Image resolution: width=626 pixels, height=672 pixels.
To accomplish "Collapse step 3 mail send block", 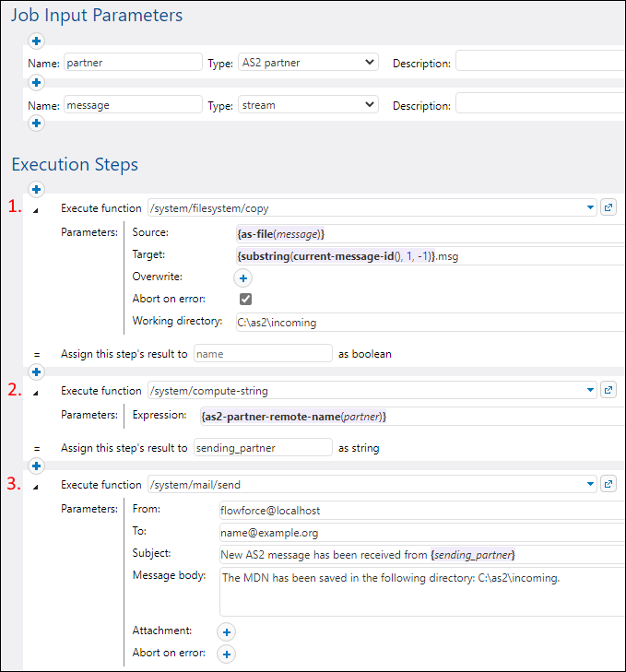I will [37, 485].
